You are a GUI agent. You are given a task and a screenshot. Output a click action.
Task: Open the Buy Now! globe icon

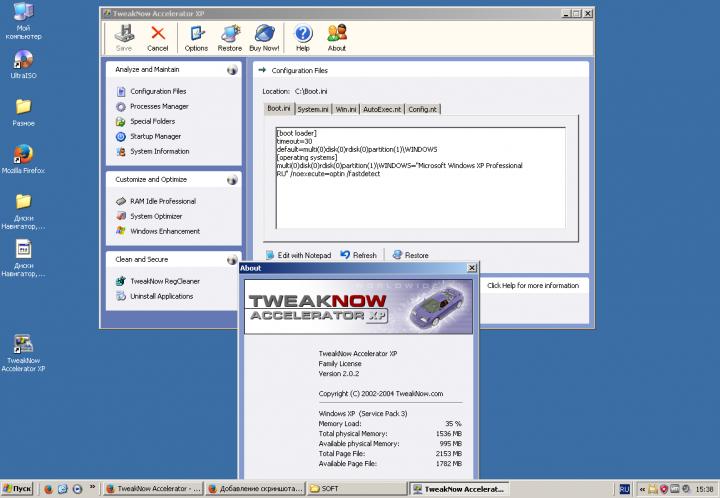click(265, 35)
